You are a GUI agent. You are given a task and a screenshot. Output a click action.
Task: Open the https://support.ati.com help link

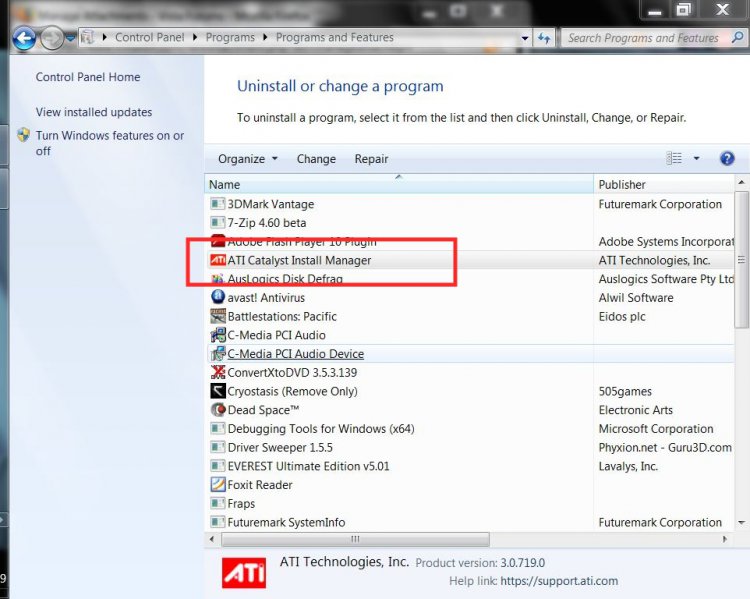559,581
